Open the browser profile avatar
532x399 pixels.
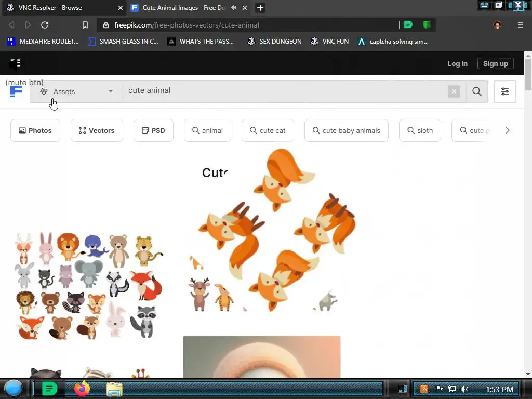coord(497,25)
